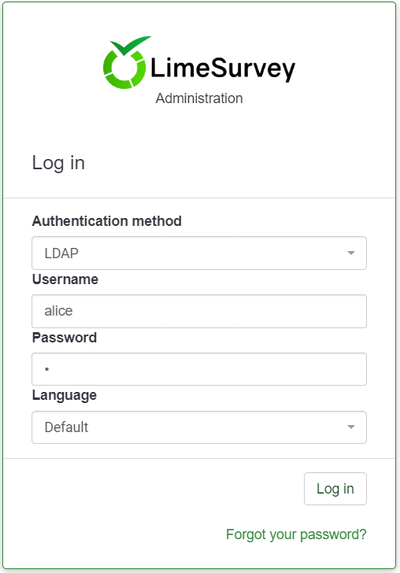Screen dimensions: 400x573
Task: Click the Log in button
Action: [335, 489]
